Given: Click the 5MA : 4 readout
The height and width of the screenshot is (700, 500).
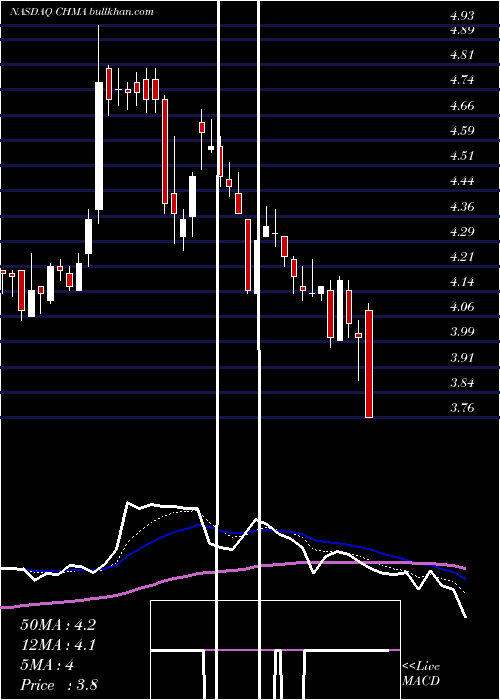Looking at the screenshot, I should coord(47,665).
